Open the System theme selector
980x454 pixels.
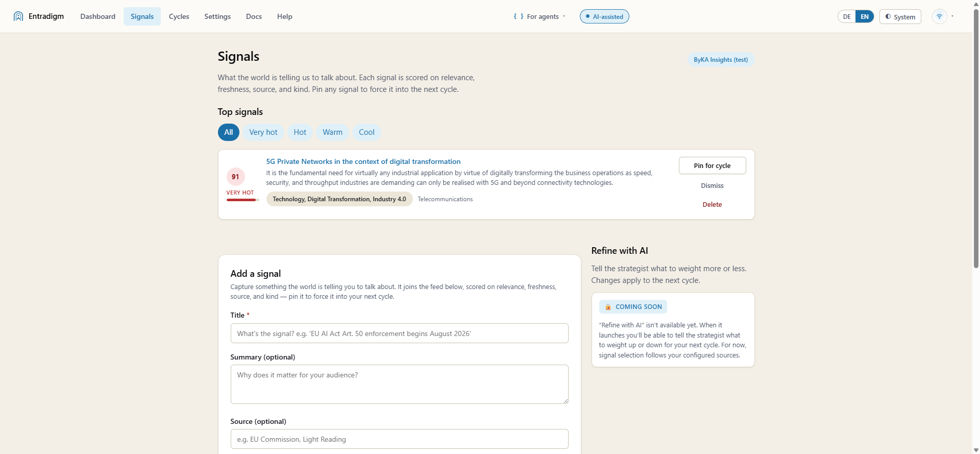click(900, 17)
